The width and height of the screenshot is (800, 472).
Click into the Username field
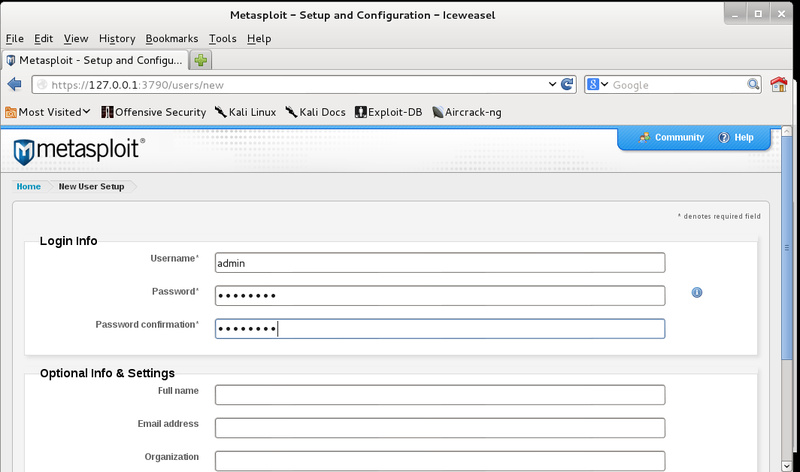click(x=440, y=263)
